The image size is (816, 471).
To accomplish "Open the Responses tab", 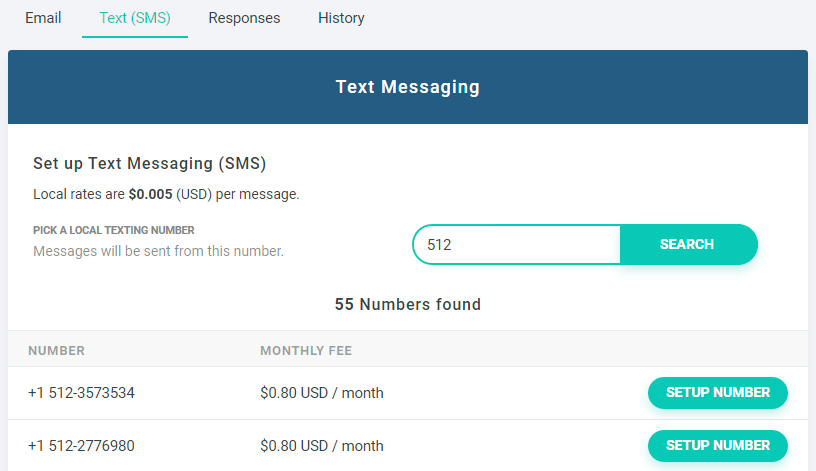I will click(x=244, y=18).
